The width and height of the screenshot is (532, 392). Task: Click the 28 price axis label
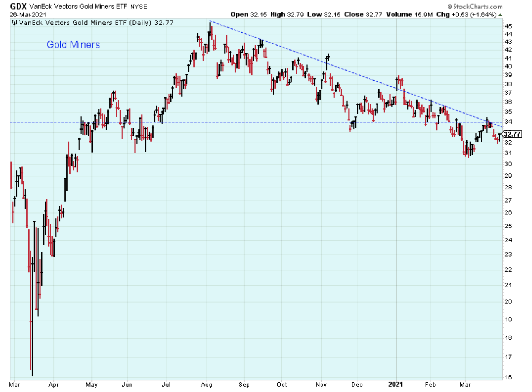pos(508,188)
